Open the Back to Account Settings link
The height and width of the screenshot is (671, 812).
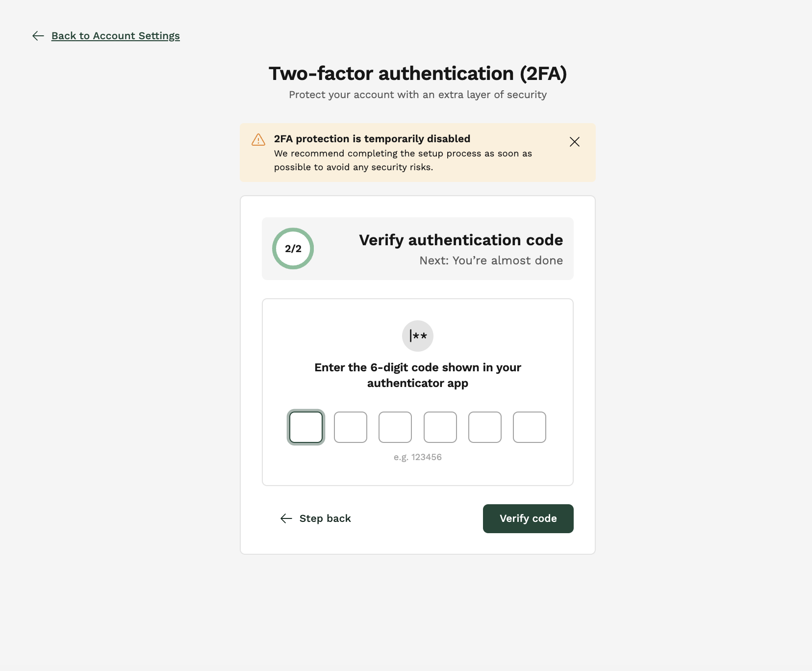click(116, 36)
